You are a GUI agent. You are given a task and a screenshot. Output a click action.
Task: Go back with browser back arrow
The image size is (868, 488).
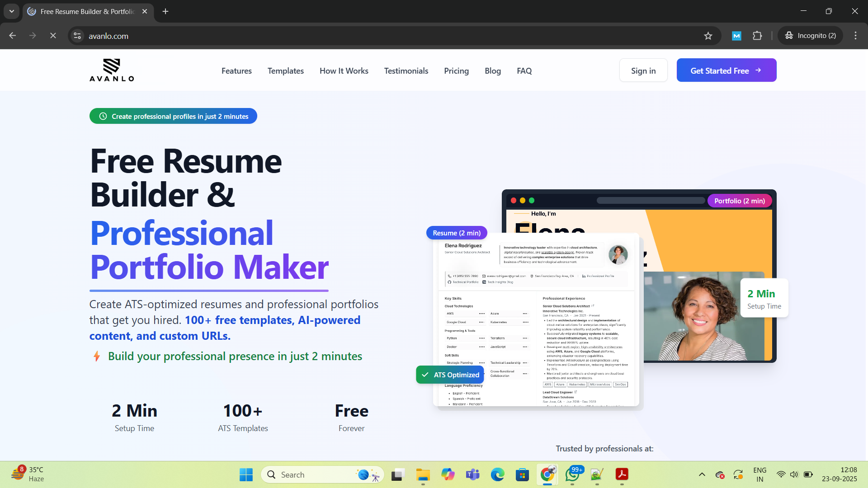[13, 36]
